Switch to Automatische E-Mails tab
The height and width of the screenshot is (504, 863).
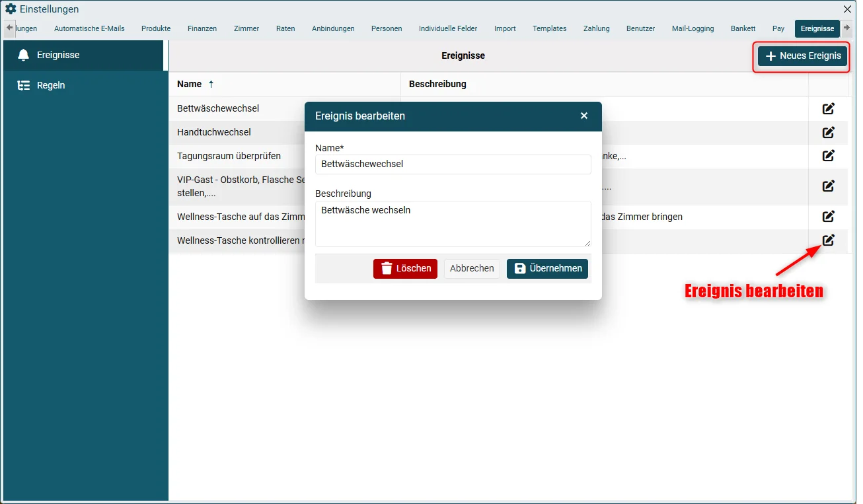(89, 28)
